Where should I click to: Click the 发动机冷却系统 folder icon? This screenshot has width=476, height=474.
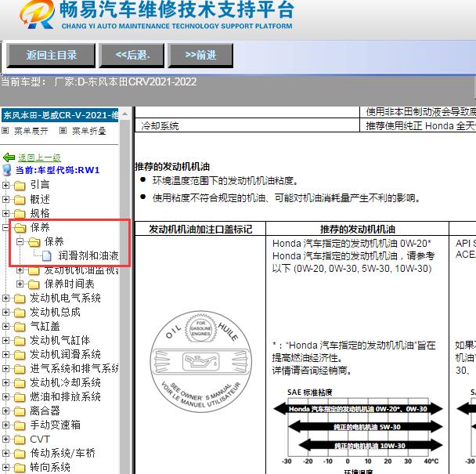pyautogui.click(x=20, y=383)
